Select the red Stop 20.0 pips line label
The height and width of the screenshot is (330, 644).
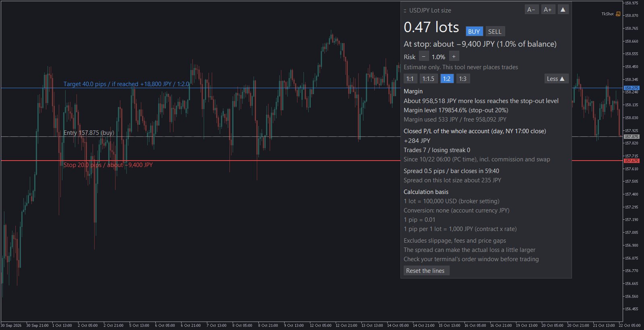point(108,165)
